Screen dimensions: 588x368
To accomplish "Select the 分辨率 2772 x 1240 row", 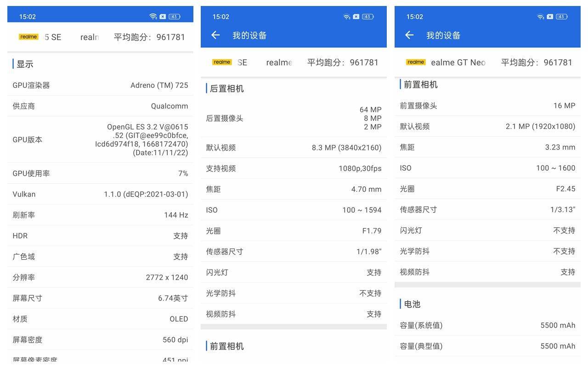I will (x=100, y=277).
